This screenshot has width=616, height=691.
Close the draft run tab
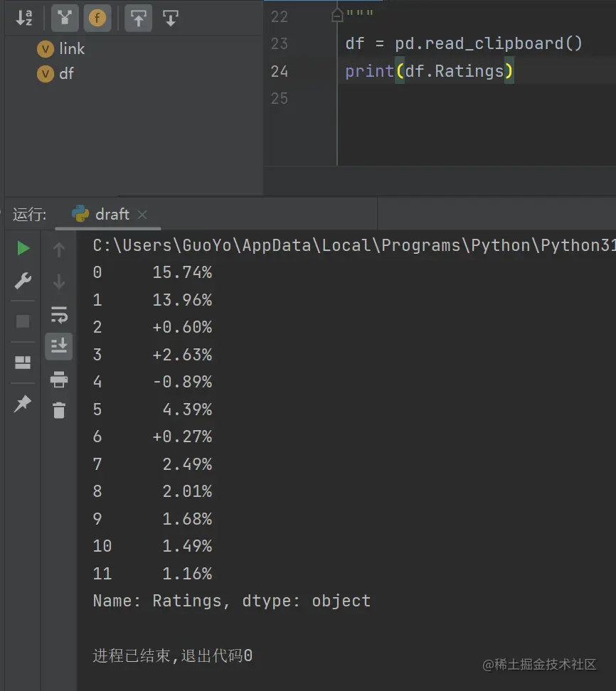pyautogui.click(x=142, y=215)
